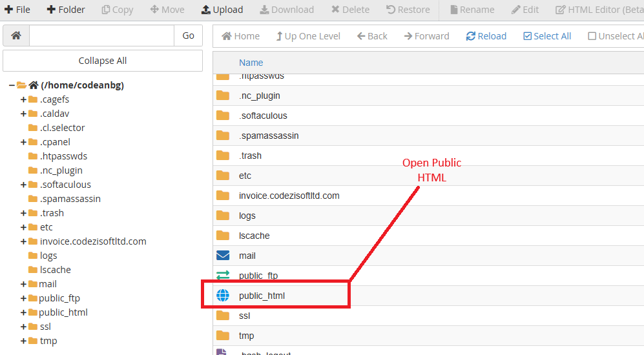Open the Upload dialog
Image resolution: width=644 pixels, height=355 pixels.
(222, 10)
